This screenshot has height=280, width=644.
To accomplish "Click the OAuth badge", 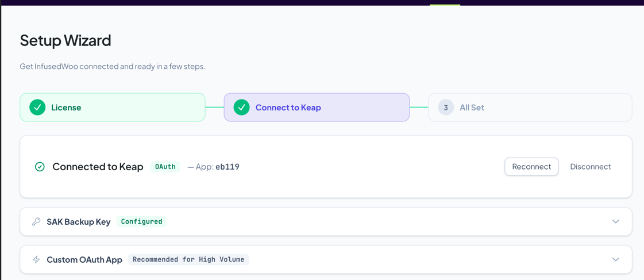I will [165, 167].
